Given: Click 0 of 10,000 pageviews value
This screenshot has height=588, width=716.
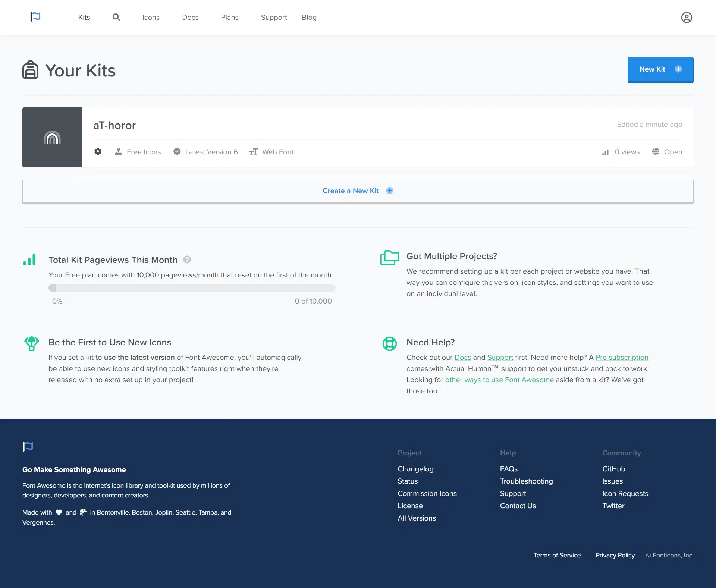Looking at the screenshot, I should tap(313, 301).
